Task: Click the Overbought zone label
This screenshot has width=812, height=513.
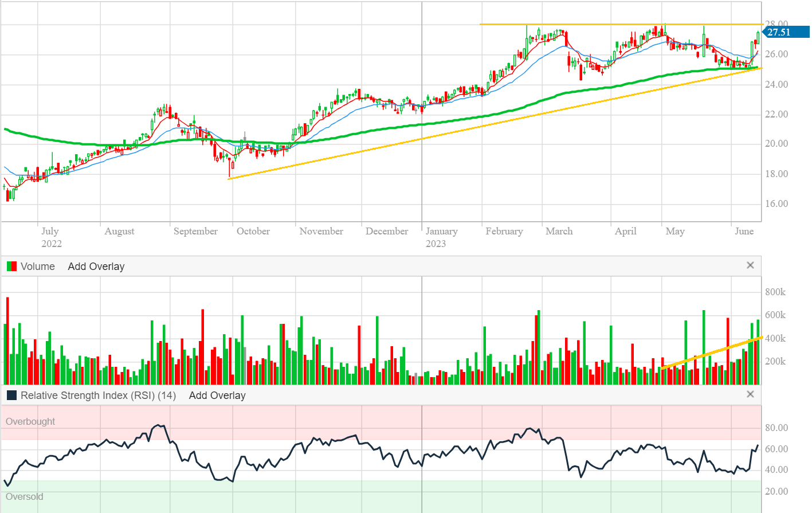Action: [x=30, y=421]
